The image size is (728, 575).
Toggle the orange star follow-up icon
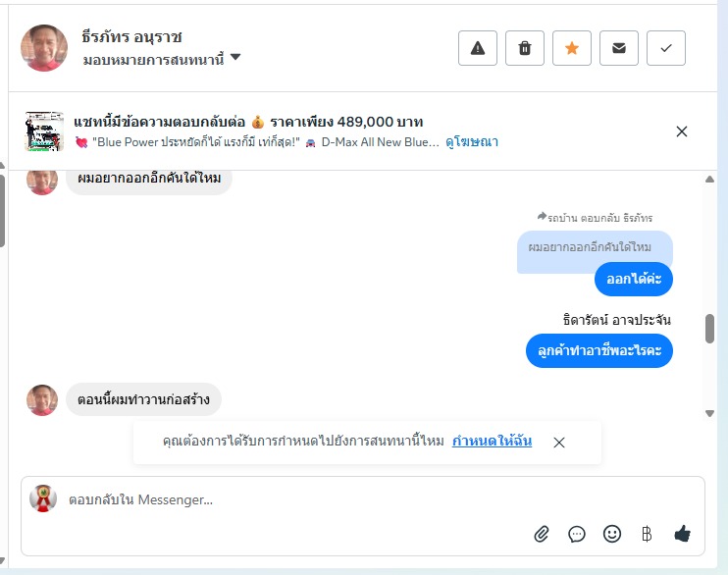pos(572,48)
